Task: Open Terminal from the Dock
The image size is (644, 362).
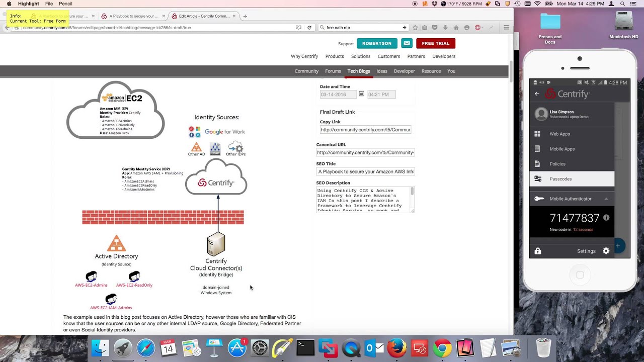Action: pos(305,348)
